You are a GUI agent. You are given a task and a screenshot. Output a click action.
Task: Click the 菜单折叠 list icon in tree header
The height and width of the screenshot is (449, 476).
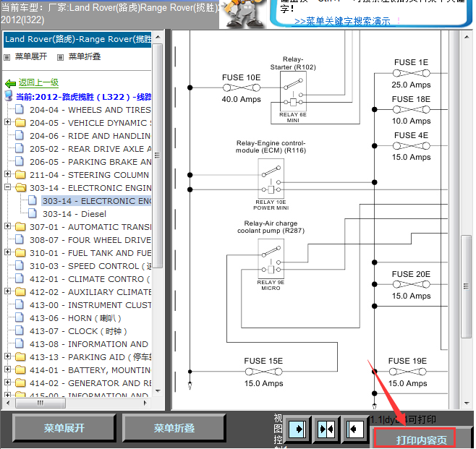[61, 57]
